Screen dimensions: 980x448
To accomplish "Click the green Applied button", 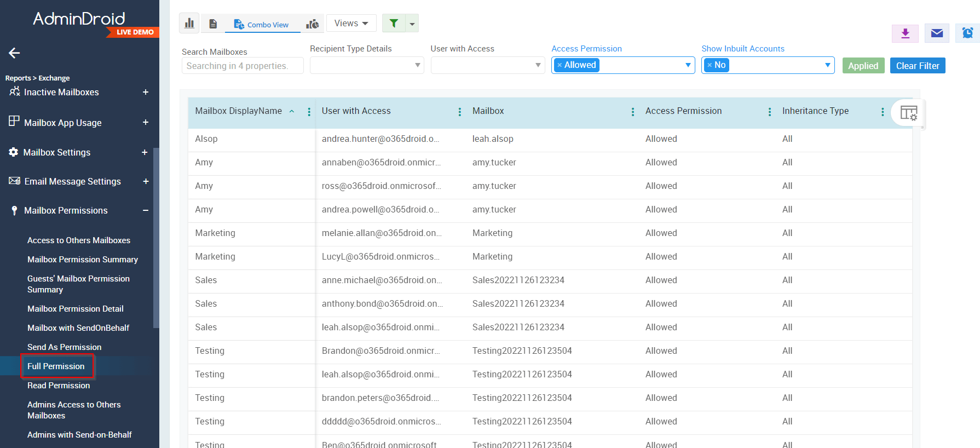I will coord(863,66).
